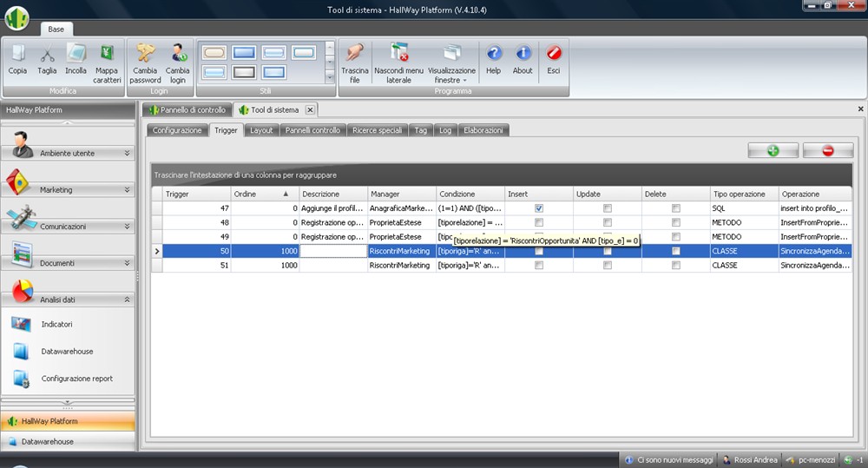This screenshot has height=468, width=868.
Task: Open Configurazione report item
Action: (77, 379)
